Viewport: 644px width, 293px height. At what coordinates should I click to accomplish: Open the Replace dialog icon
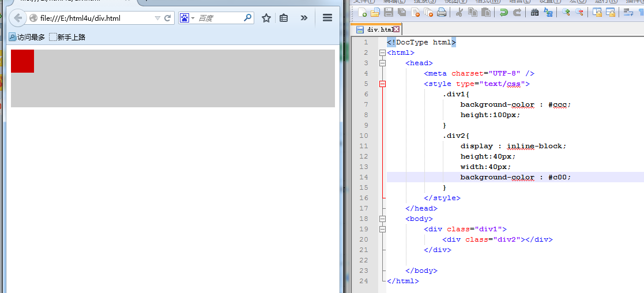pos(548,12)
